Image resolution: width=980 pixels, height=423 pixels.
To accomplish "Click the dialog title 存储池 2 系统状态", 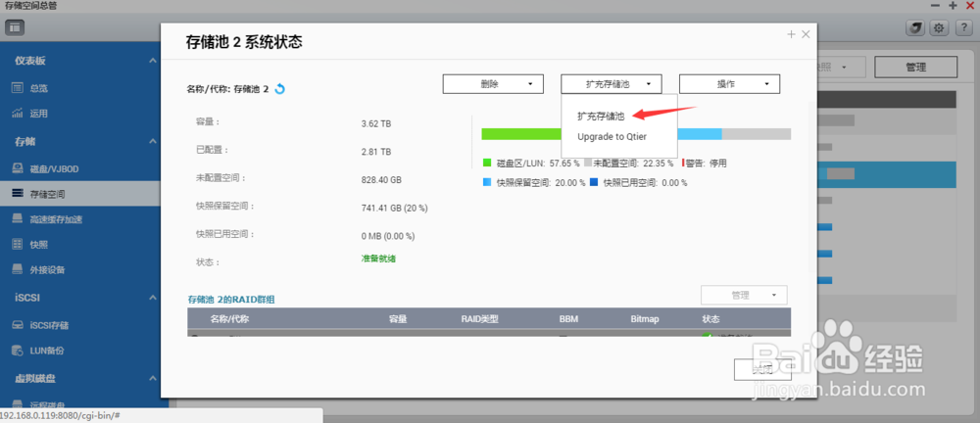I will [x=244, y=42].
